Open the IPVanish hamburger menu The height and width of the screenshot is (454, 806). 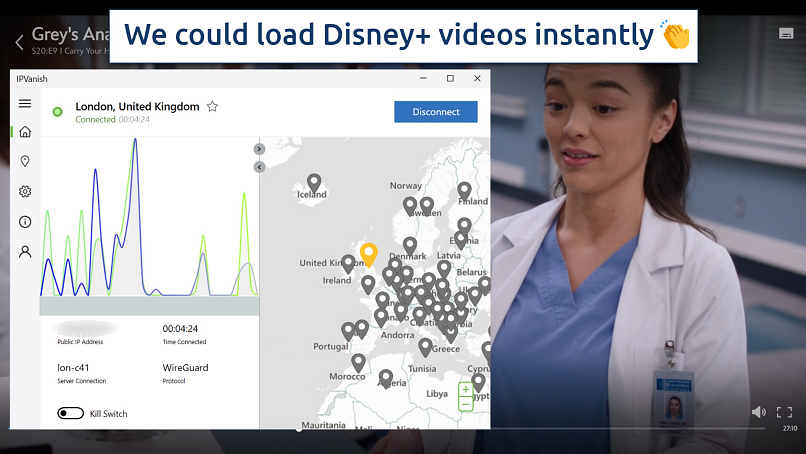25,104
